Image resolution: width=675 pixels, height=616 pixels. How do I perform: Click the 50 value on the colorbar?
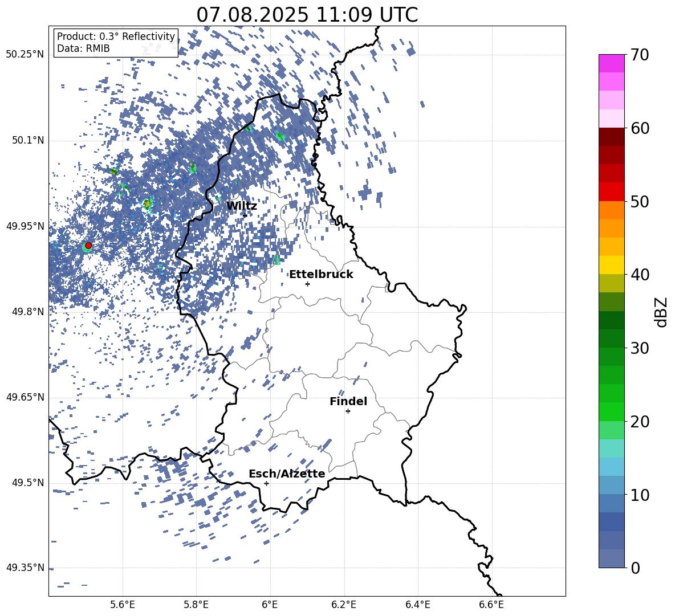(640, 202)
